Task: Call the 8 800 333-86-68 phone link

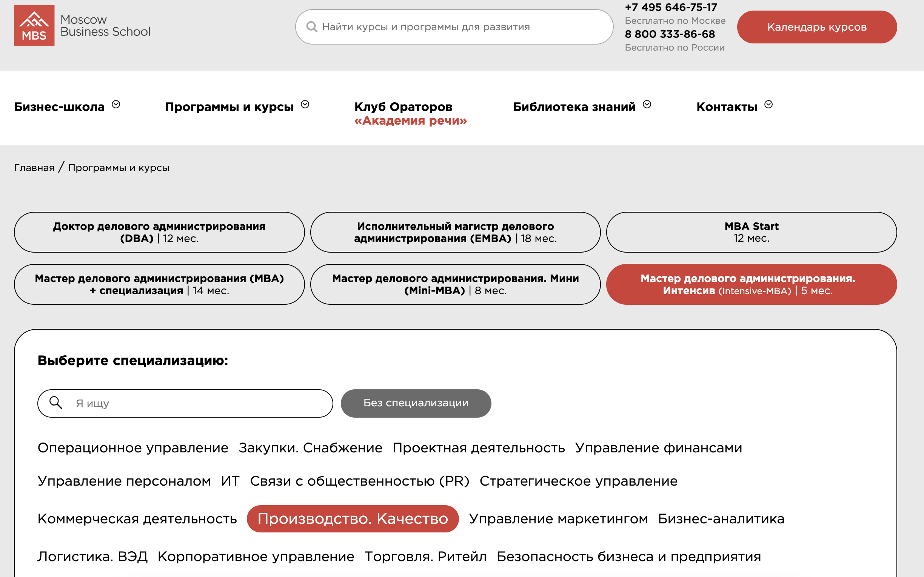Action: tap(670, 34)
